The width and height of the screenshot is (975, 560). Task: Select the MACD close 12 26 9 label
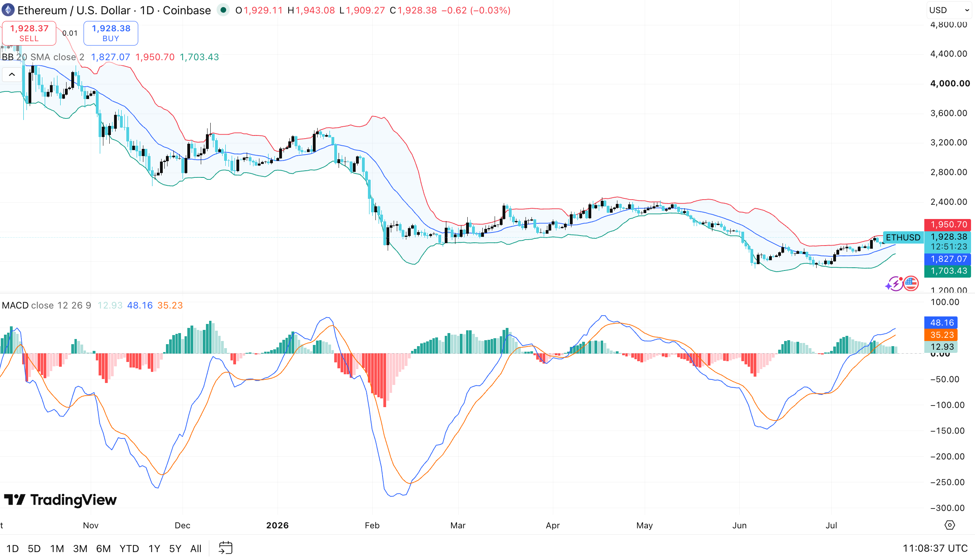coord(46,305)
